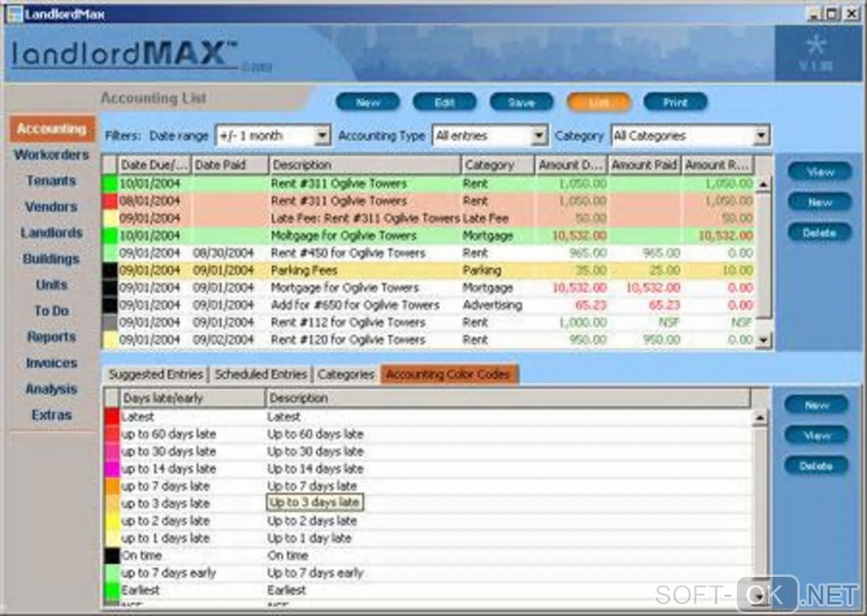Select the 10/01/2004 Mortgage for Ogilvie Towers row

click(x=428, y=236)
